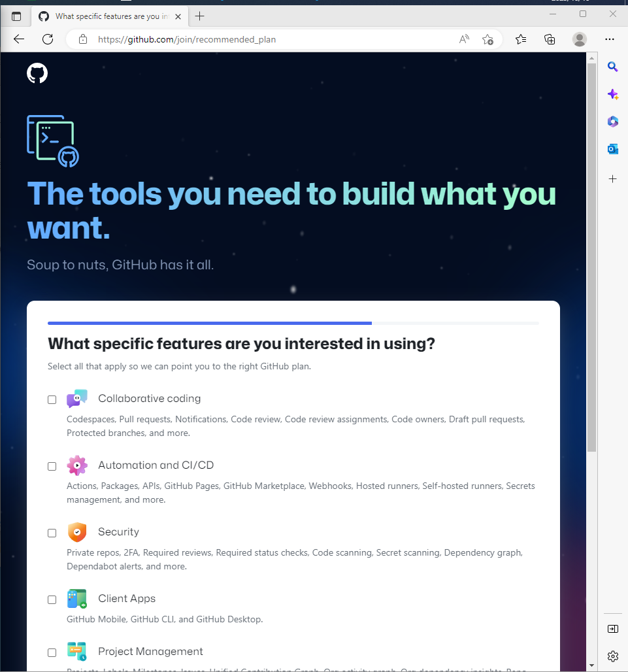Enable the Security feature checkbox
Screen dimensions: 628x672
(x=52, y=533)
